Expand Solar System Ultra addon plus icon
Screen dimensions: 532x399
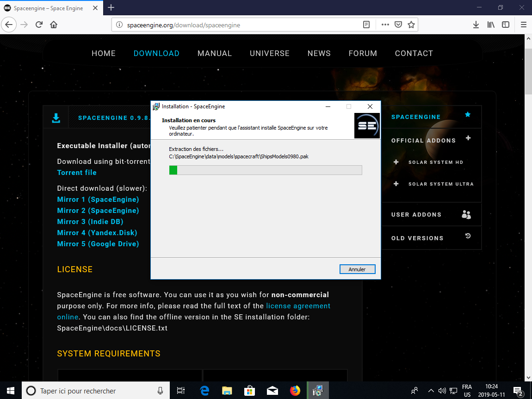[x=396, y=184]
